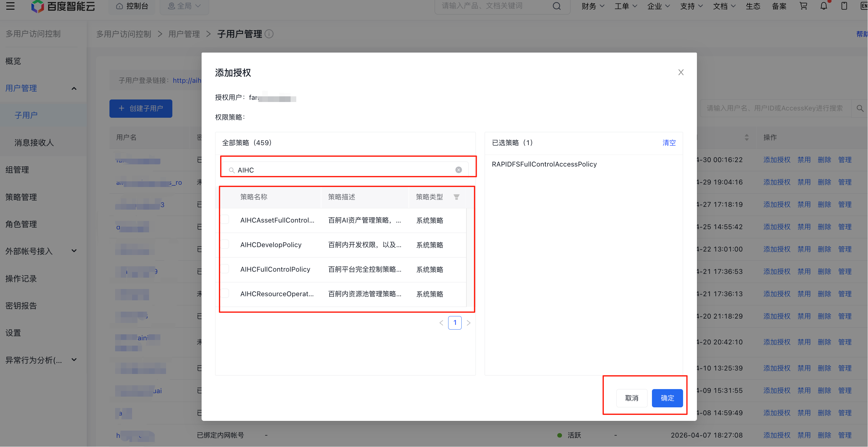Click 清空 to clear selected policies

click(x=669, y=143)
